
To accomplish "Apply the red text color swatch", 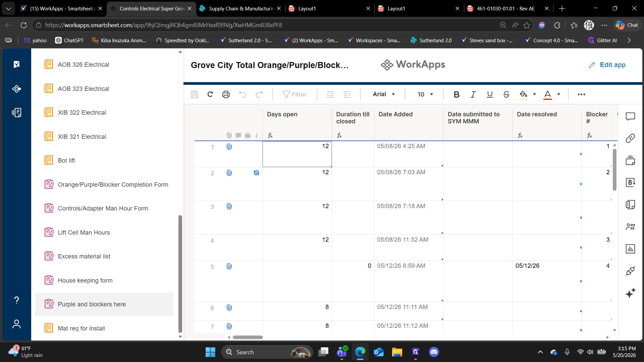I will [x=547, y=95].
